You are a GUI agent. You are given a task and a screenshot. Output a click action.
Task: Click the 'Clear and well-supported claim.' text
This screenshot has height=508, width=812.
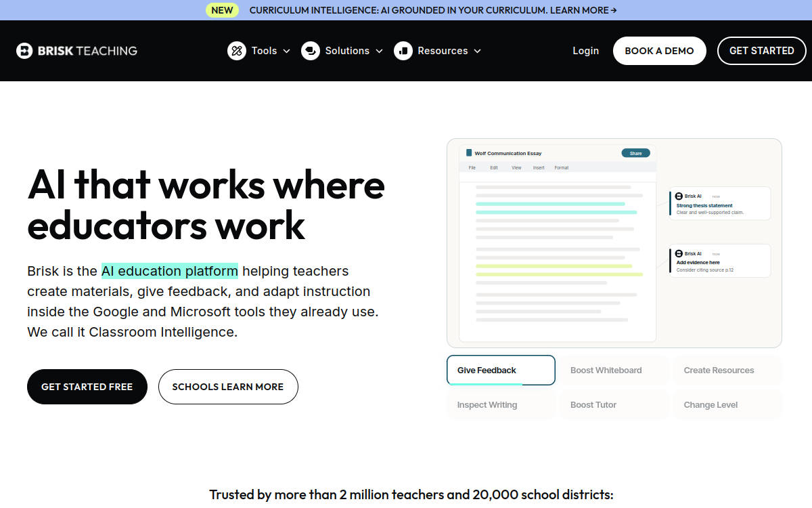(710, 212)
